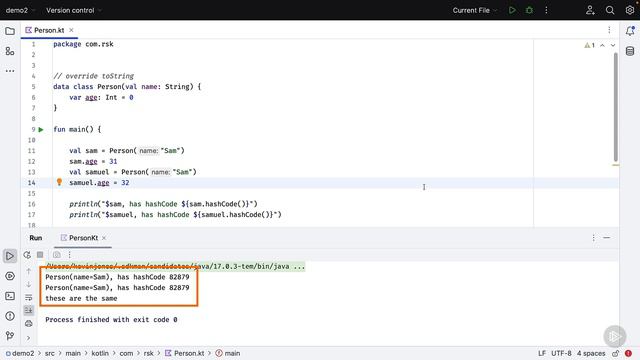This screenshot has width=640, height=360.
Task: Open the Current File run configuration dropdown
Action: click(475, 10)
